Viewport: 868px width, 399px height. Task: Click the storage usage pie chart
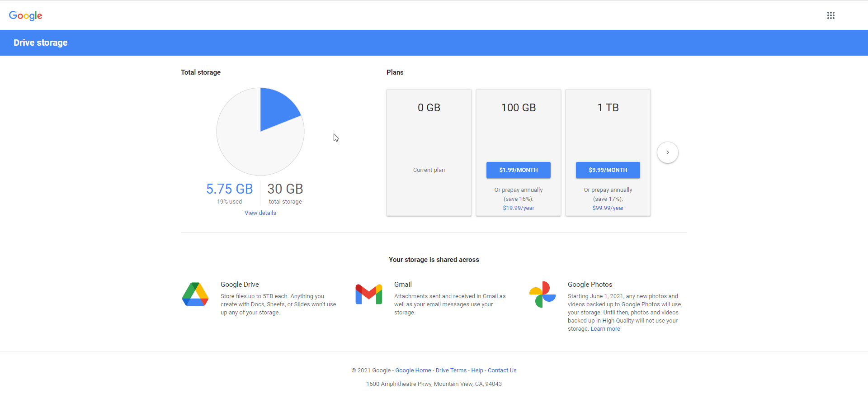click(x=260, y=132)
